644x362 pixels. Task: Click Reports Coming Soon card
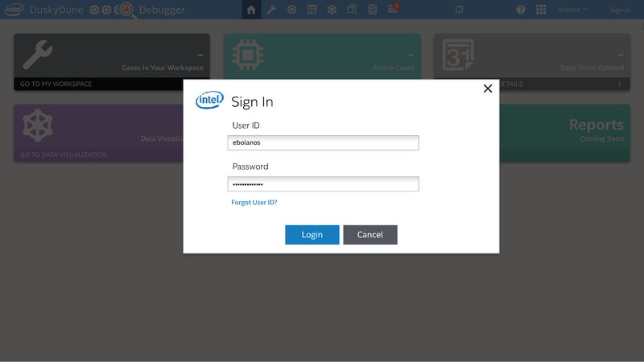coord(564,133)
